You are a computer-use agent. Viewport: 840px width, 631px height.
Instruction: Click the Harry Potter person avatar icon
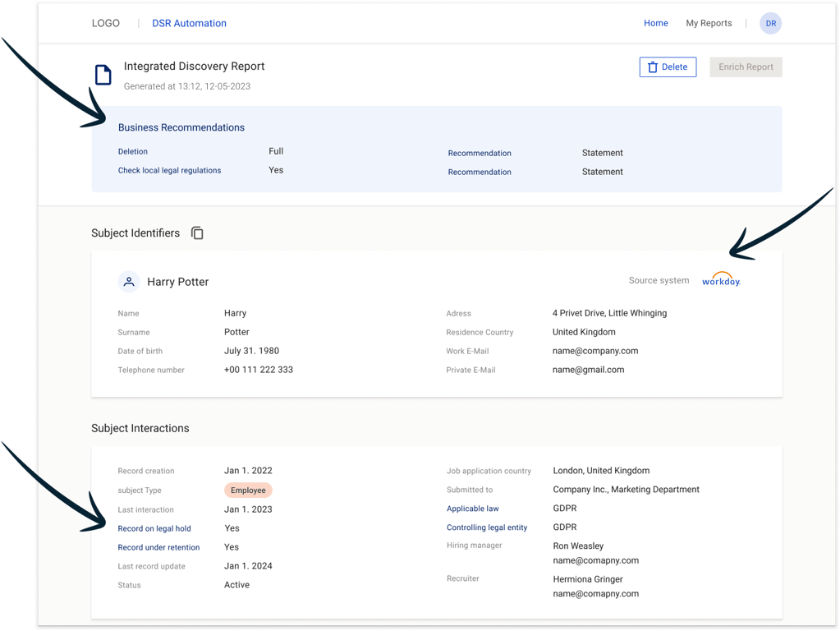pos(129,282)
